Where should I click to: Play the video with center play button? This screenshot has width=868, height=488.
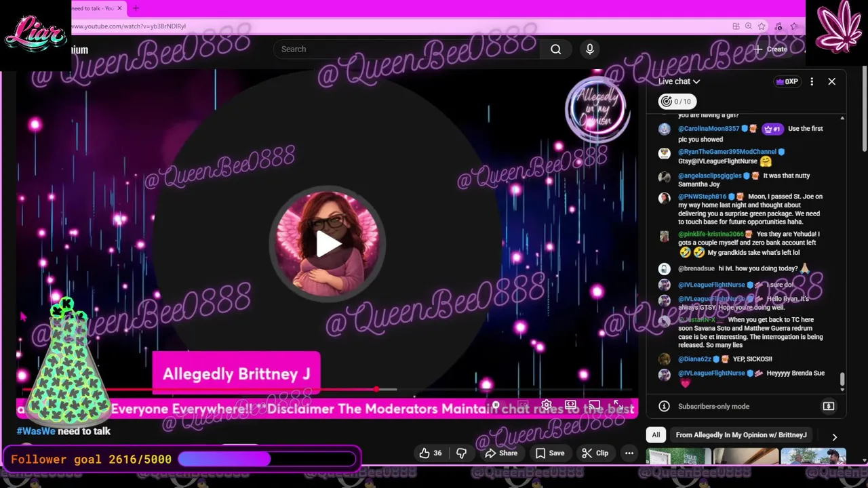tap(328, 245)
